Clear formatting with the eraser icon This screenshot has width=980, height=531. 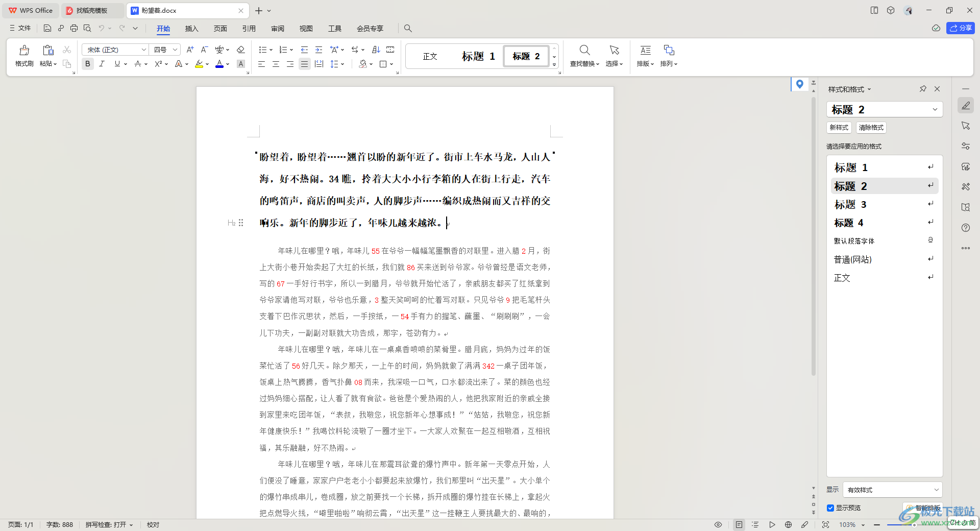coord(241,50)
